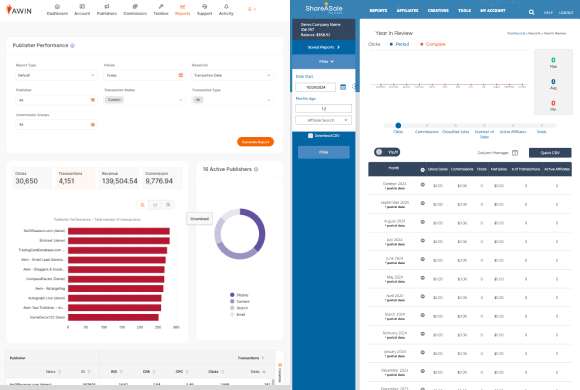Viewport: 580px width, 390px height.
Task: Select the Commissions metric radio dot
Action: pyautogui.click(x=427, y=125)
